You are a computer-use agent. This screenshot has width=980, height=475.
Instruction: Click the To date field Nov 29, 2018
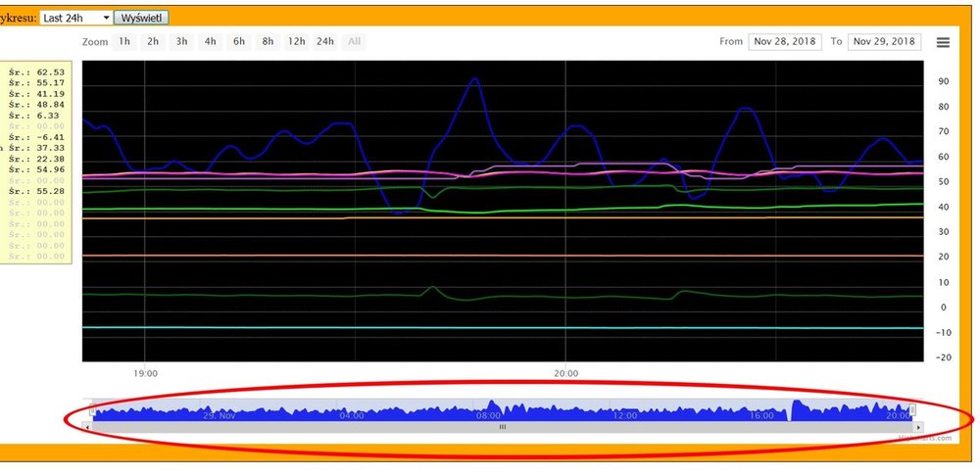(x=883, y=42)
